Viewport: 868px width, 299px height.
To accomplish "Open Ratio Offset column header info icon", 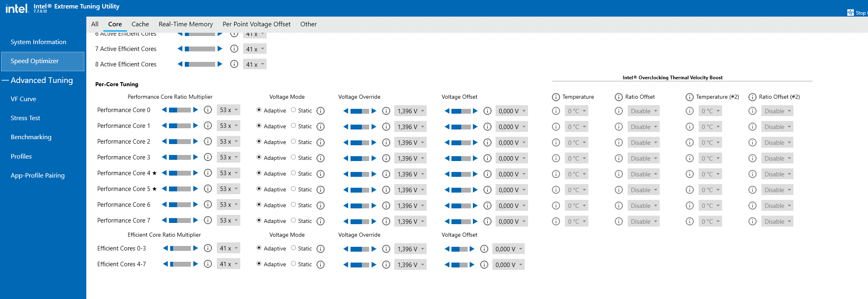I will 619,97.
